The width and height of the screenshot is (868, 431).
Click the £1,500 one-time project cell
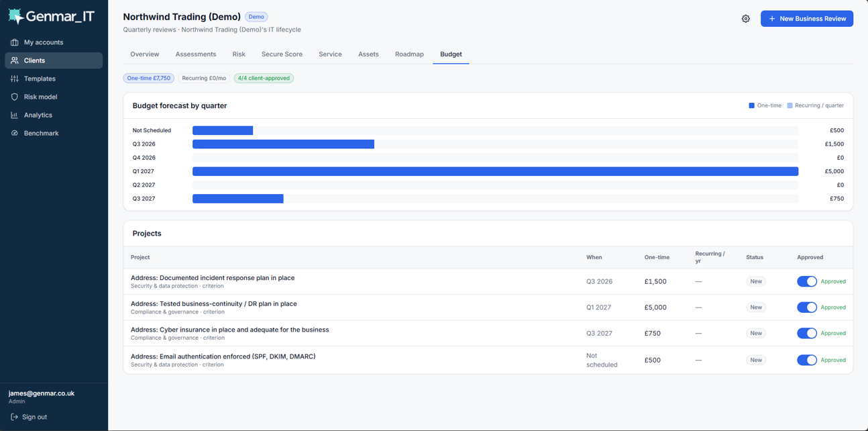click(655, 281)
